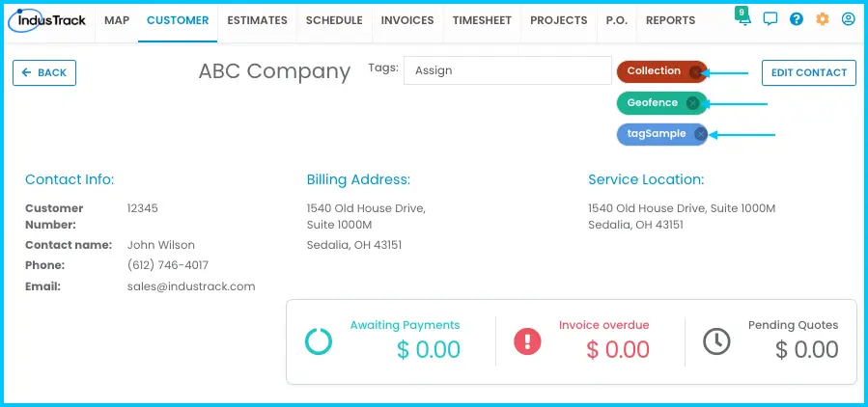Click the EDIT CONTACT button
The height and width of the screenshot is (407, 868).
point(809,72)
